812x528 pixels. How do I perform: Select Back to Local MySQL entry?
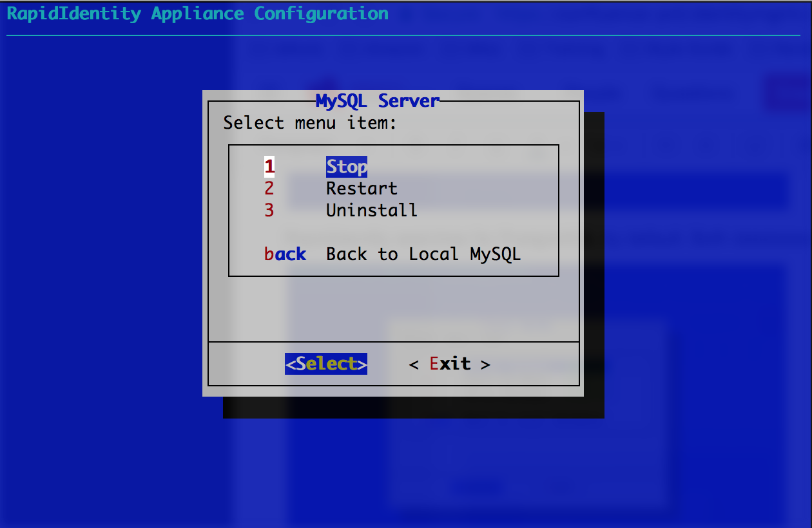pos(423,254)
